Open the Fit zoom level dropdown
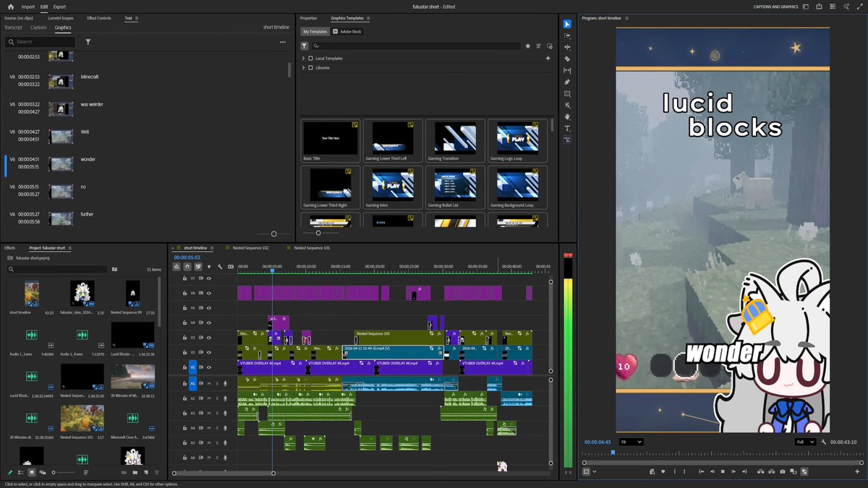The height and width of the screenshot is (488, 868). tap(631, 442)
